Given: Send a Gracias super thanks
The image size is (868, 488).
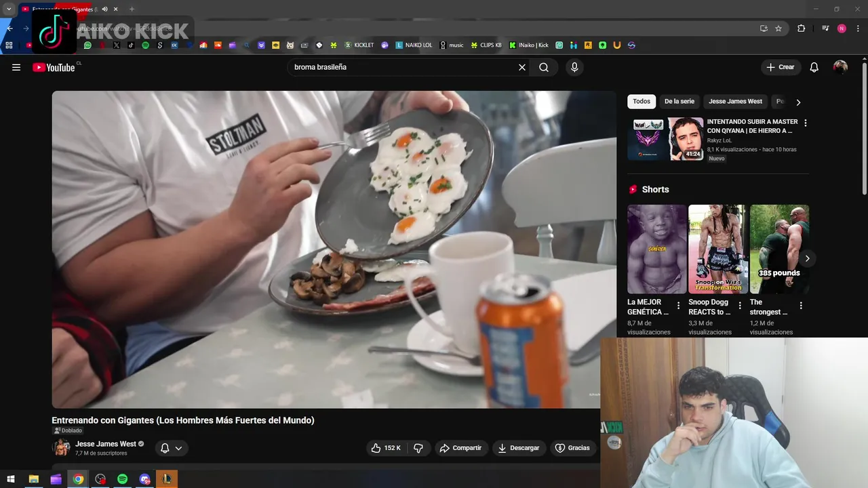Looking at the screenshot, I should tap(573, 448).
